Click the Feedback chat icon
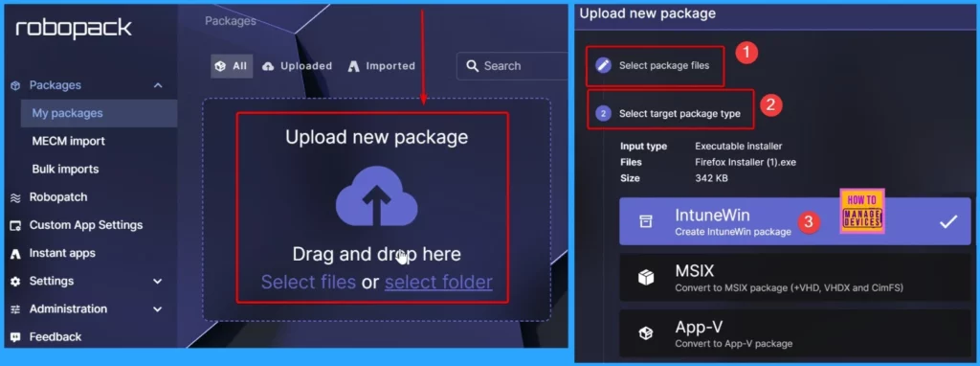 point(15,338)
